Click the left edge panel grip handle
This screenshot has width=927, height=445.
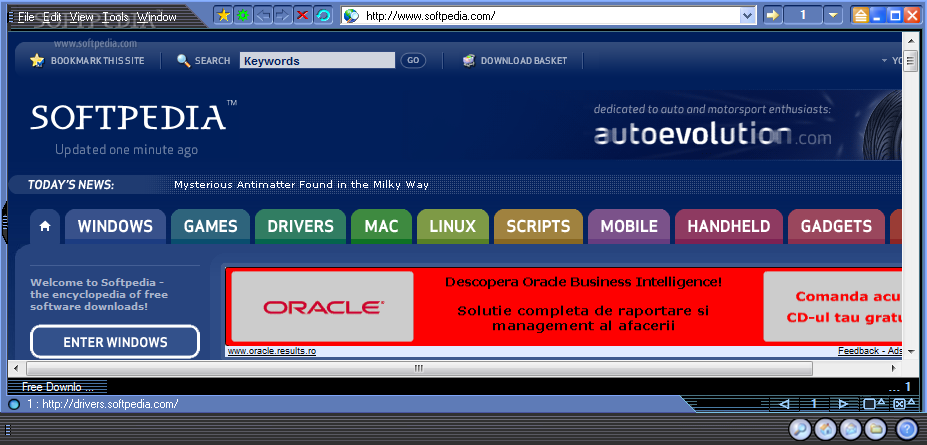click(x=5, y=223)
